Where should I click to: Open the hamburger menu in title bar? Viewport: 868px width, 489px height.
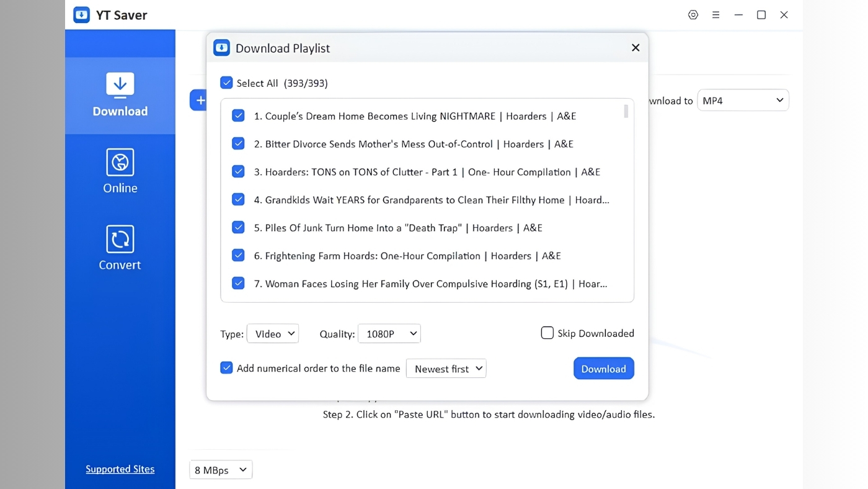point(715,15)
